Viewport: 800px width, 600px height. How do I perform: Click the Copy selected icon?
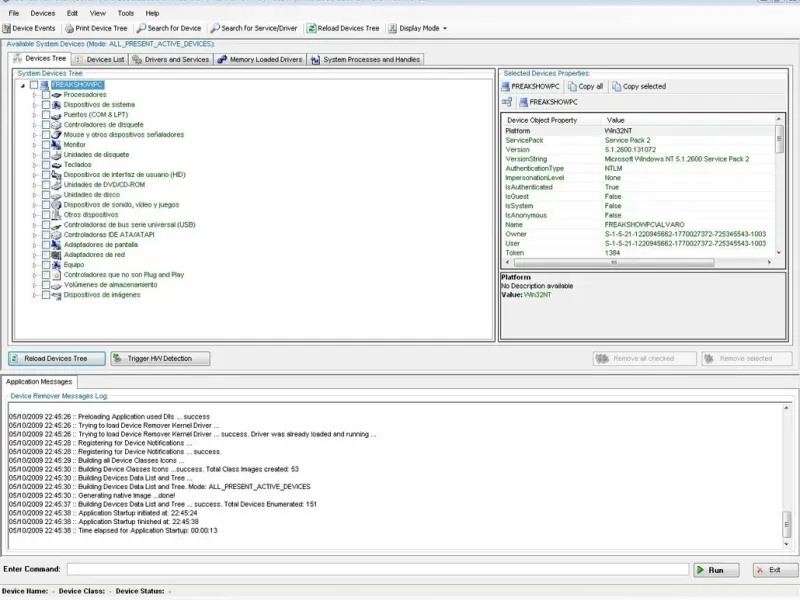click(x=616, y=87)
